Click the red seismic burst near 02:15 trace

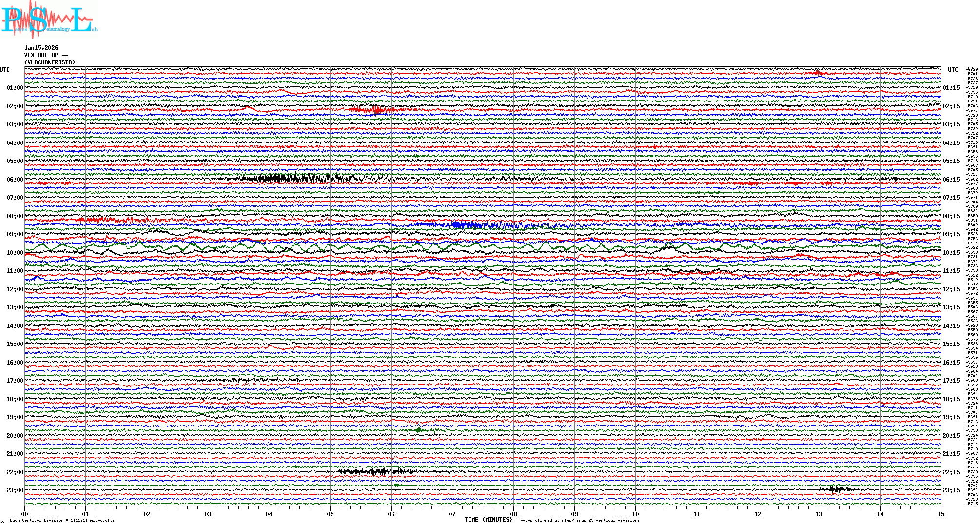(x=375, y=110)
